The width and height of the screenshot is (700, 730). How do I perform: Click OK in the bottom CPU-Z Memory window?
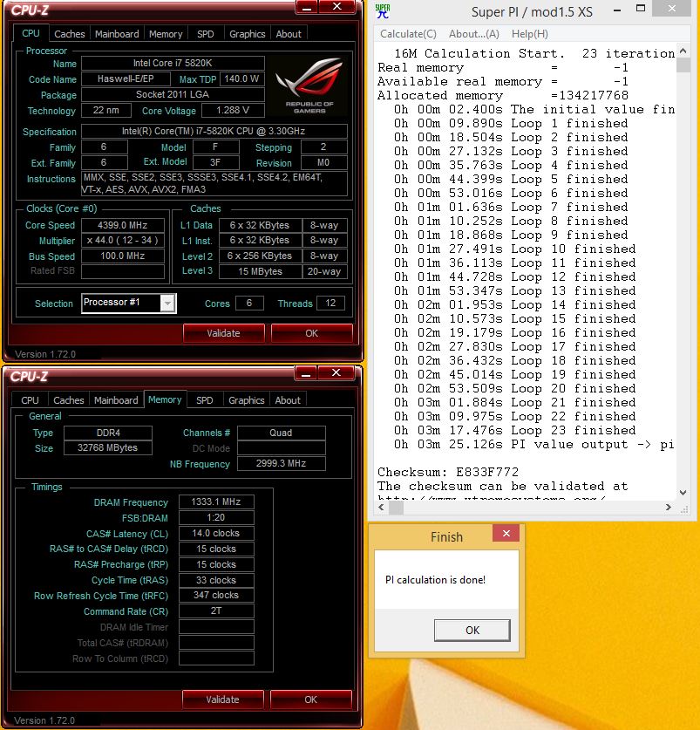pyautogui.click(x=310, y=699)
